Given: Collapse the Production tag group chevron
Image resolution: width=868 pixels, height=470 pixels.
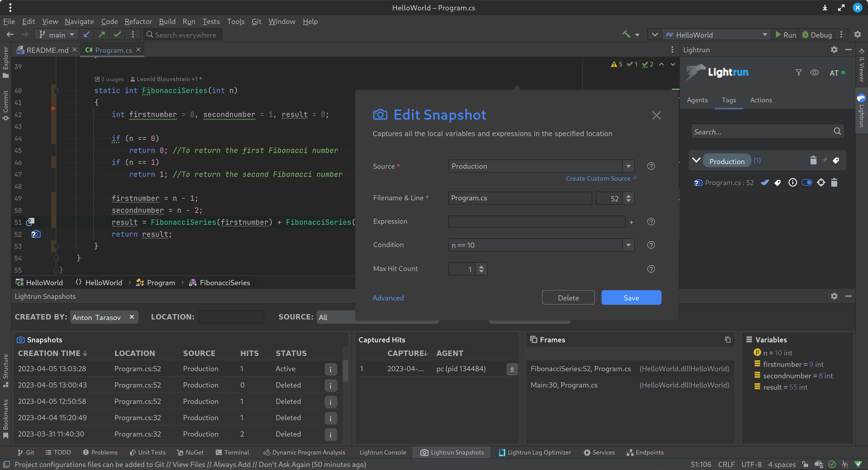Looking at the screenshot, I should 696,161.
